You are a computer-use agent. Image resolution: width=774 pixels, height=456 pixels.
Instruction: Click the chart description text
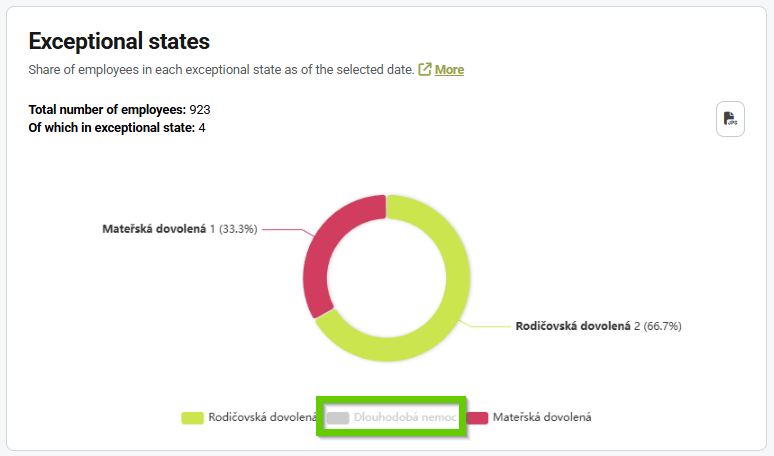click(221, 69)
